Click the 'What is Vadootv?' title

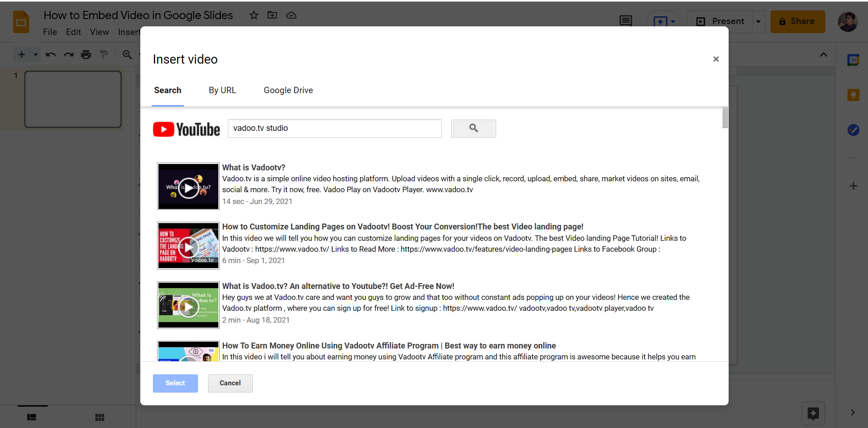click(x=254, y=168)
